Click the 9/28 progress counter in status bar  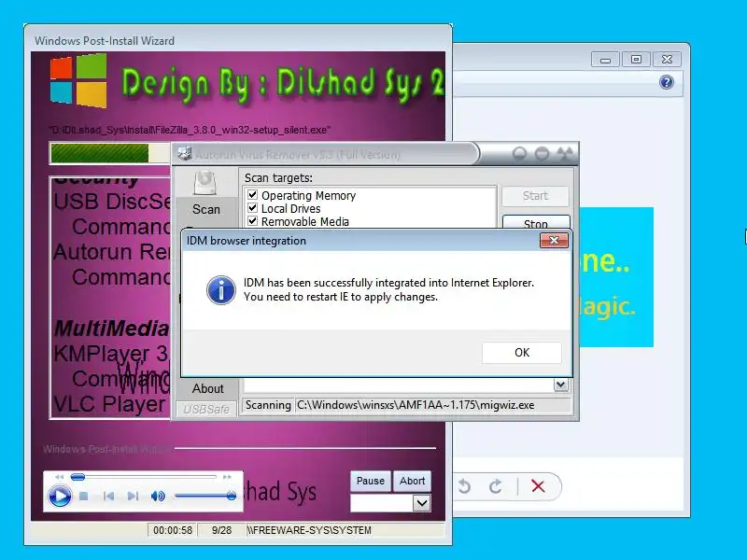pos(221,530)
